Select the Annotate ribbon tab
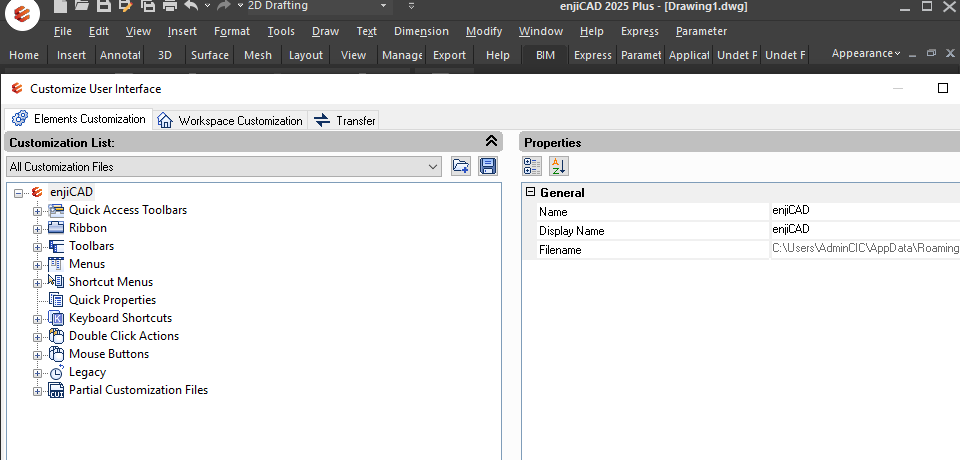This screenshot has height=460, width=960. click(120, 55)
